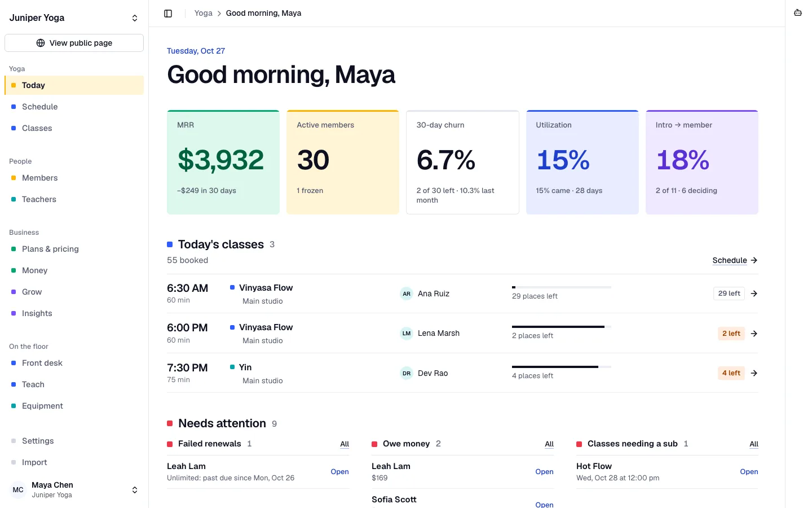
Task: Open Schedule in the sidebar
Action: point(74,107)
